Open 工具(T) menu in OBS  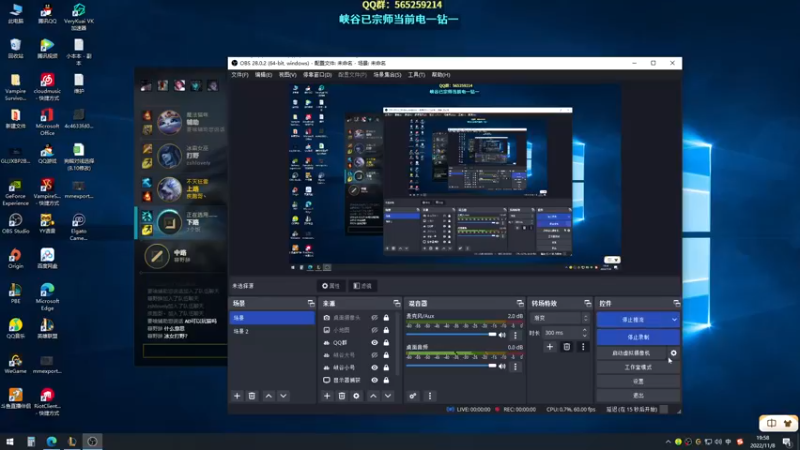pos(416,75)
